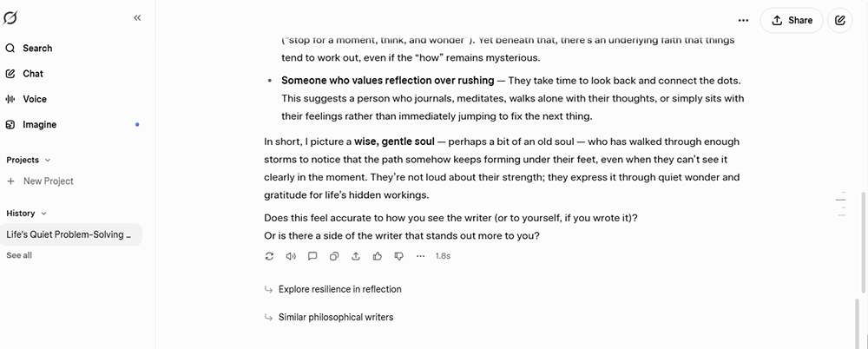
Task: Click the page scrollbar thumb
Action: 865,242
